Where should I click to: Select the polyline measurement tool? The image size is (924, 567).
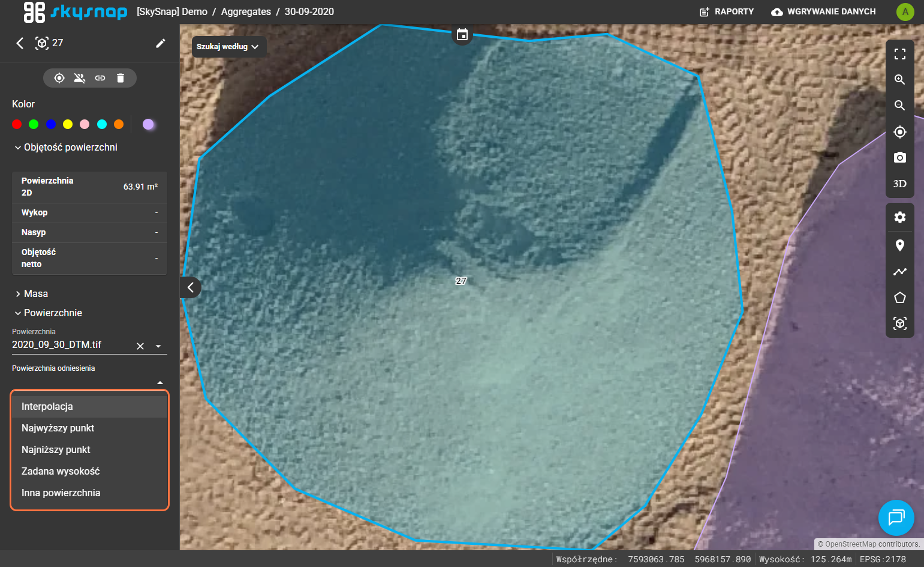899,272
